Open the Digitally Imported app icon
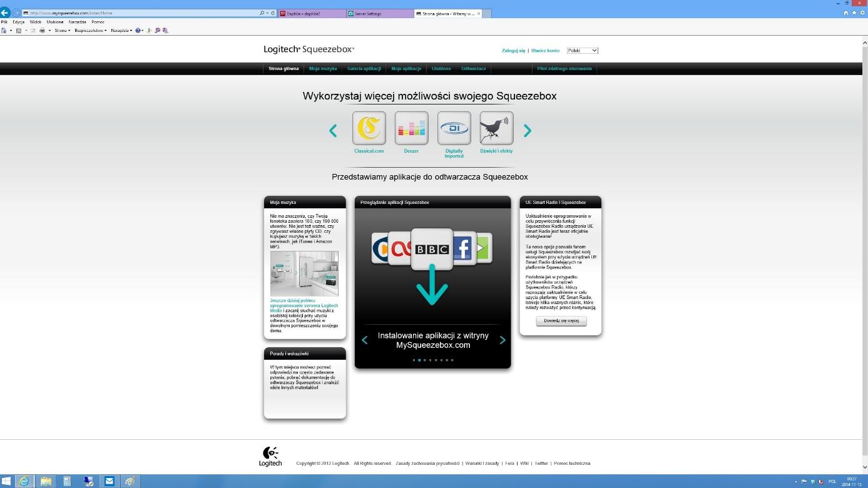The width and height of the screenshot is (868, 488). coord(454,128)
